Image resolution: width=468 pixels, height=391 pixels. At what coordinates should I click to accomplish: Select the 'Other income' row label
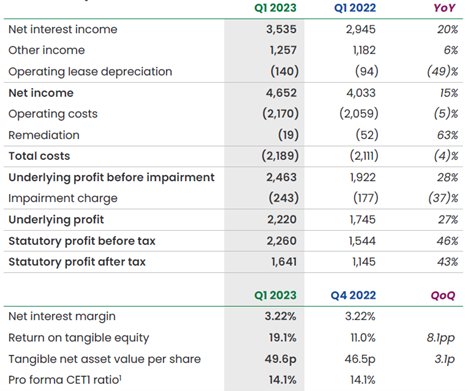coord(47,50)
